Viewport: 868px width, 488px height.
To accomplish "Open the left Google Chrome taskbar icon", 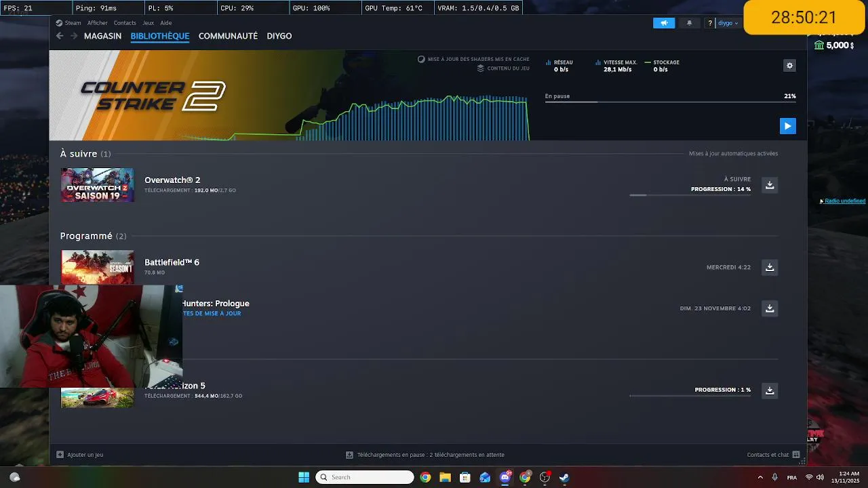I will click(x=425, y=477).
